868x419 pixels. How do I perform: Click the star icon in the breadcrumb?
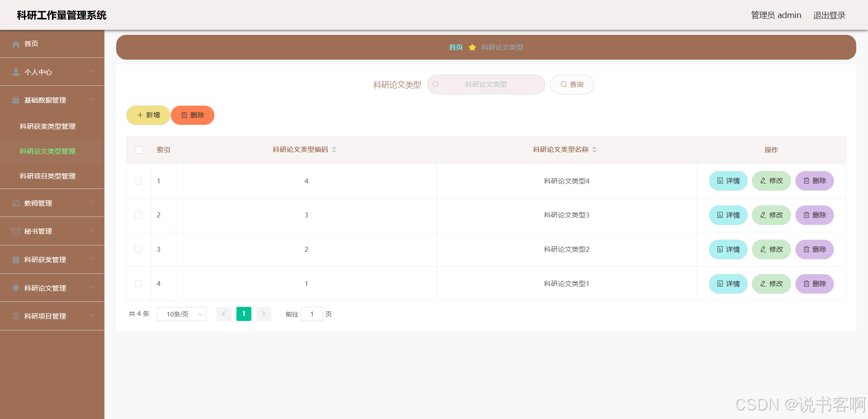pos(472,47)
